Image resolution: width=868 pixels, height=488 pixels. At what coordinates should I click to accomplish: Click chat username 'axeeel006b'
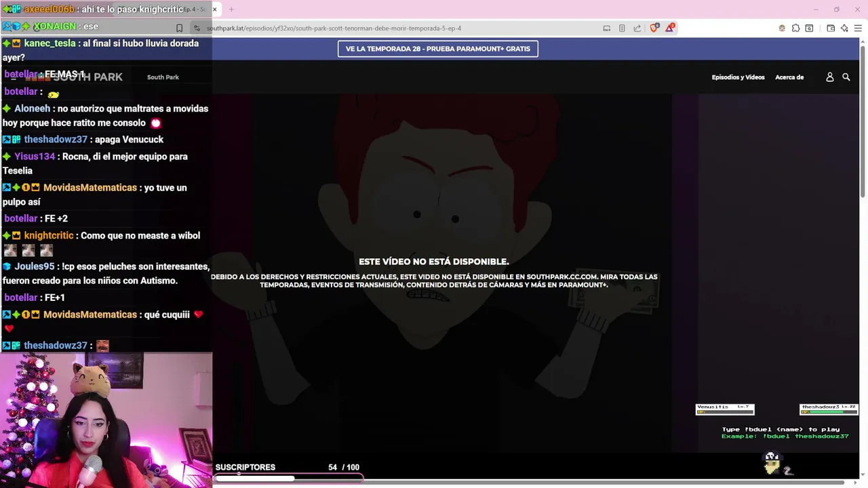click(x=49, y=9)
